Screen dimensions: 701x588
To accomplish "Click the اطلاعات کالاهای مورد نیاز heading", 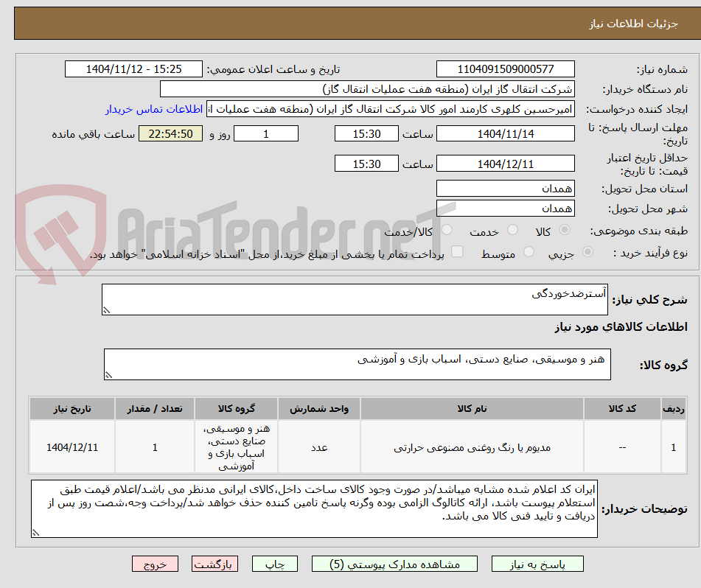I will [621, 327].
